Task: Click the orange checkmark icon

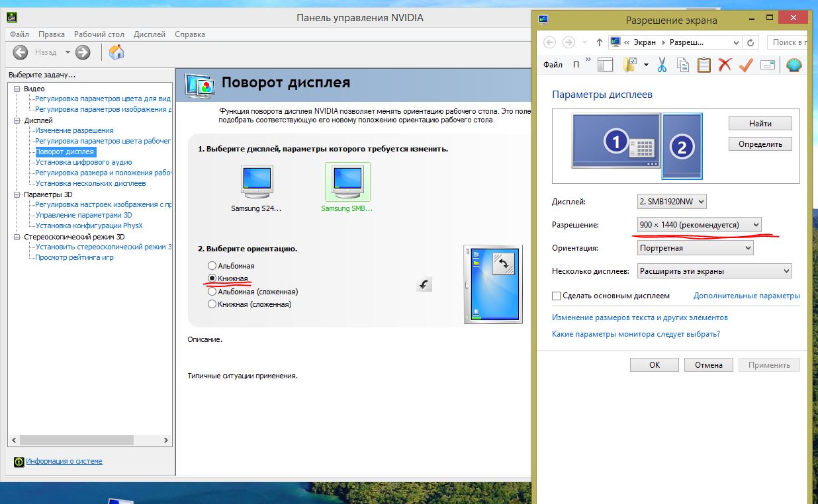Action: click(746, 65)
